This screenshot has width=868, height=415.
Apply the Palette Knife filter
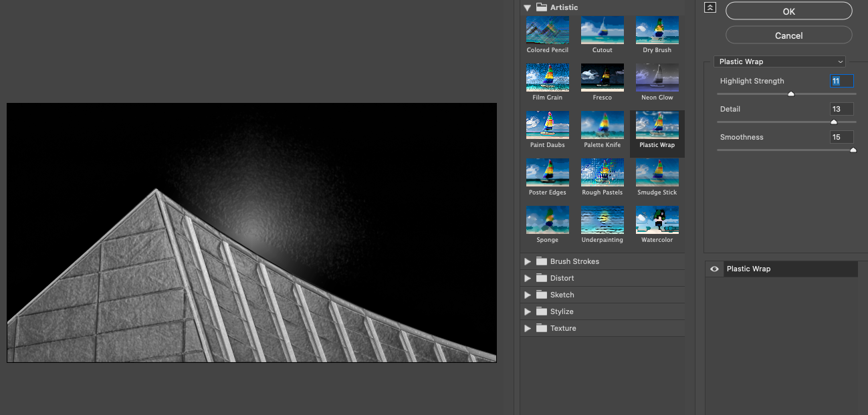coord(602,125)
